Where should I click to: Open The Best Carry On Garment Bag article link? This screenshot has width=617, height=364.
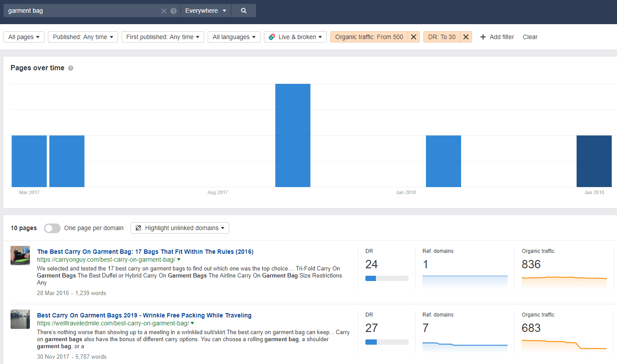coord(145,252)
